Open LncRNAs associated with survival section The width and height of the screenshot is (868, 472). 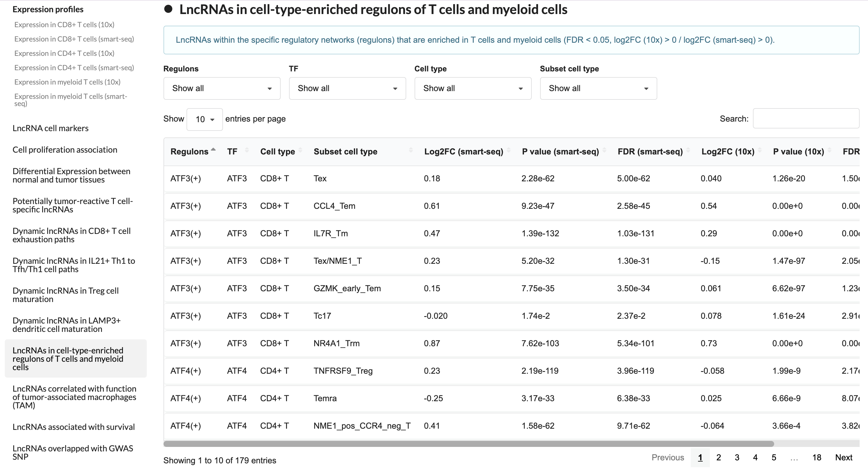click(x=74, y=427)
